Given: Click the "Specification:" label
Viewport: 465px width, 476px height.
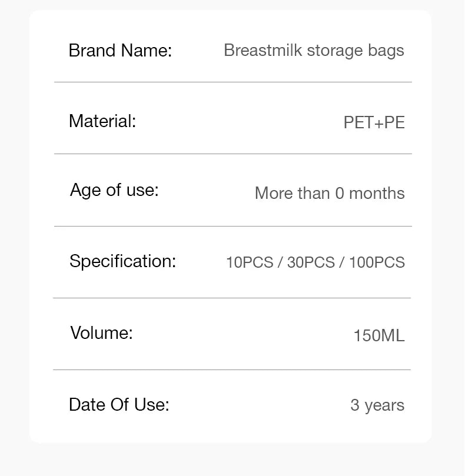Looking at the screenshot, I should [x=122, y=261].
